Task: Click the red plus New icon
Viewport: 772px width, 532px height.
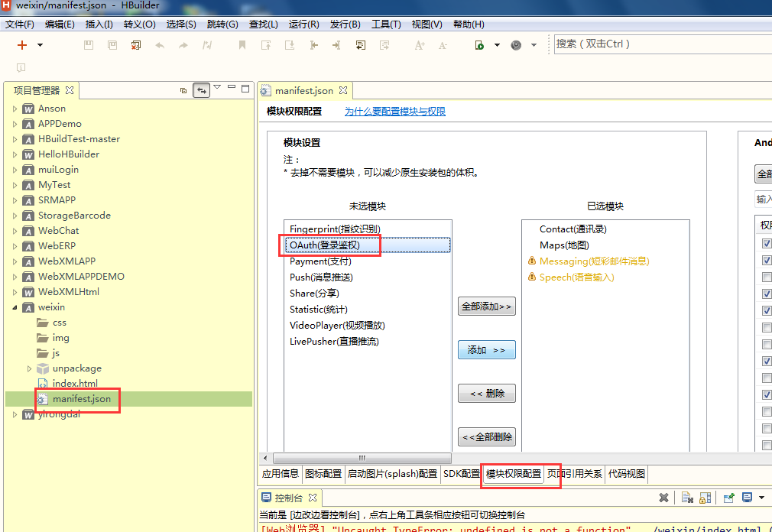Action: [x=21, y=45]
